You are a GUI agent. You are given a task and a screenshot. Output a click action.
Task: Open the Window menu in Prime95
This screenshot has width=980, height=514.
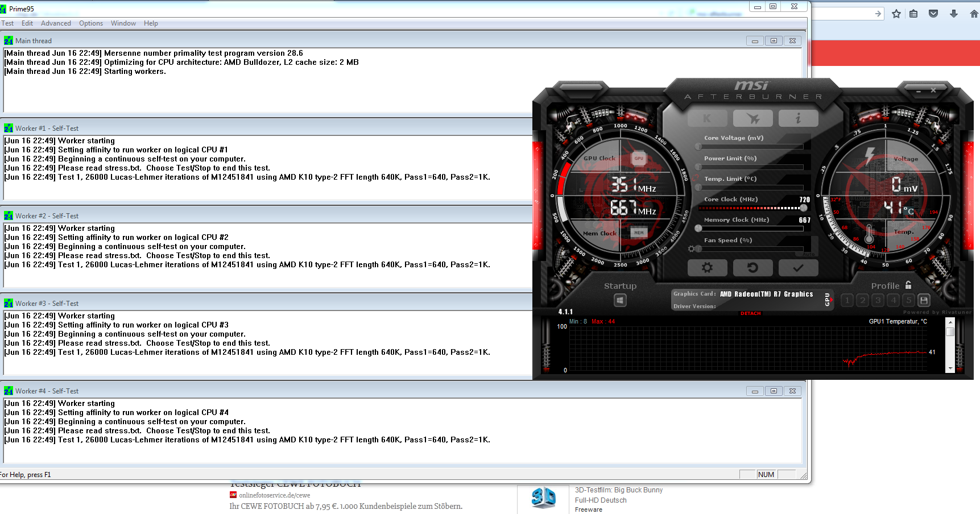click(x=123, y=23)
